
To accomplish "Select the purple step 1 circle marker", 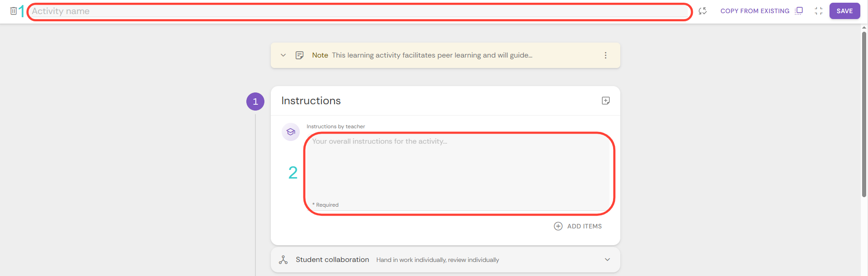I will [255, 102].
